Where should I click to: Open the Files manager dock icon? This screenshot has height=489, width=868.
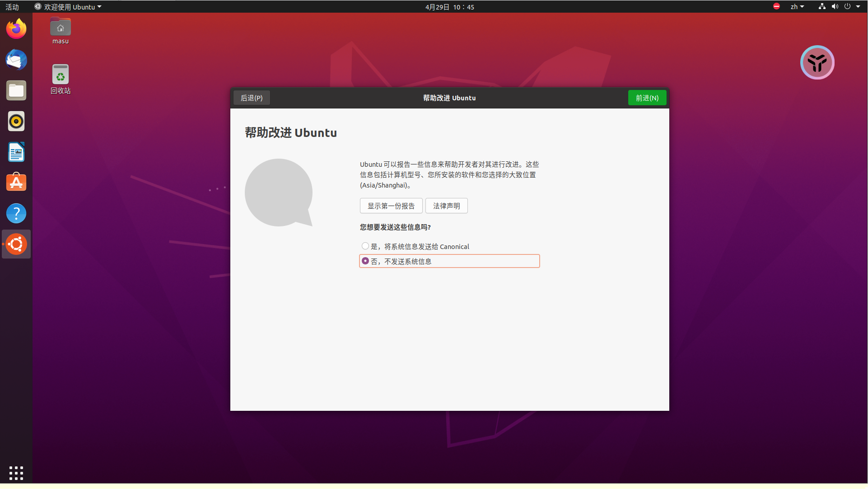click(x=16, y=90)
